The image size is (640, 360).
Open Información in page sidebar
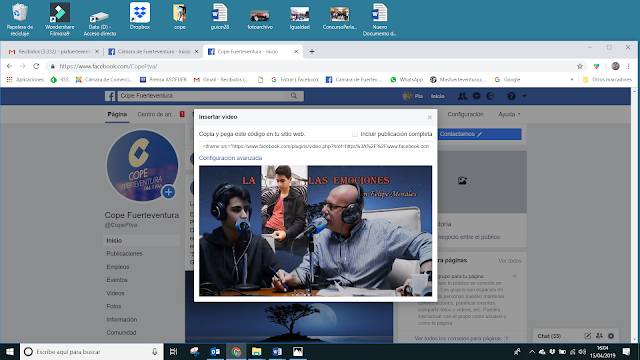(x=122, y=320)
